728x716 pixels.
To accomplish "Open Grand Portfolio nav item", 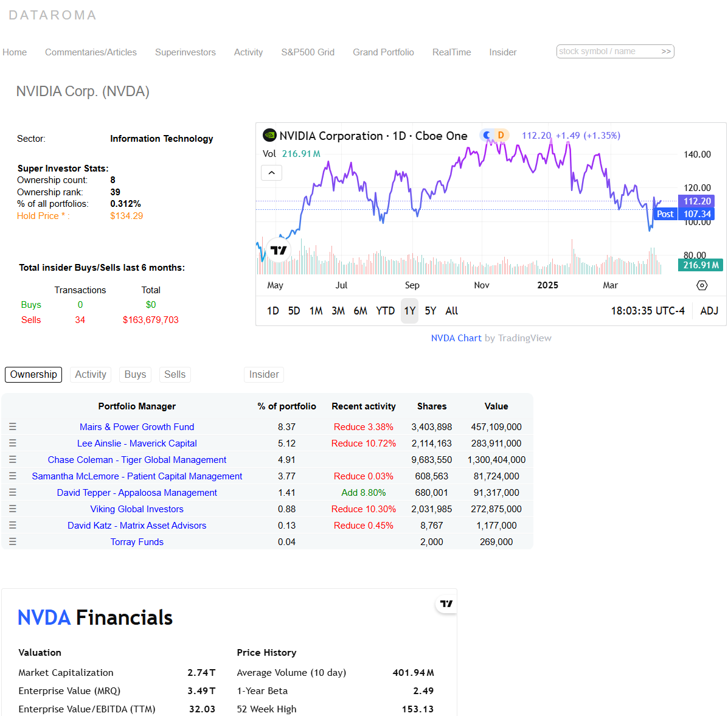I will click(384, 52).
